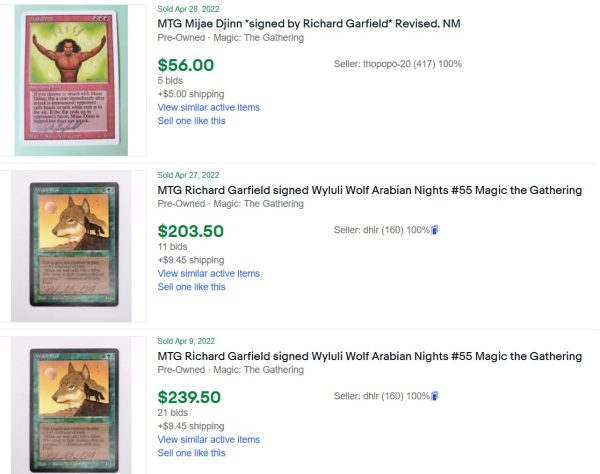The width and height of the screenshot is (600, 474).
Task: Click 'Sell one like this' for the $239.50 Wyluli Wolf
Action: [191, 453]
